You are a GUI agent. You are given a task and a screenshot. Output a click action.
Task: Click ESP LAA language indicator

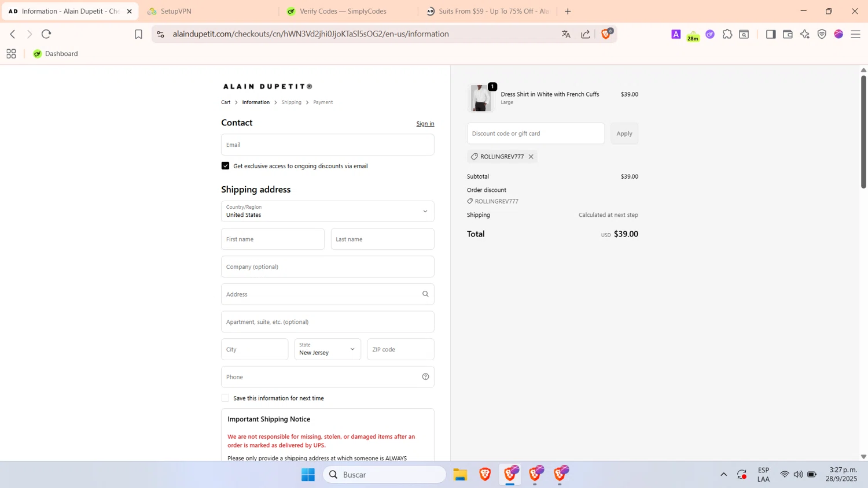(763, 475)
